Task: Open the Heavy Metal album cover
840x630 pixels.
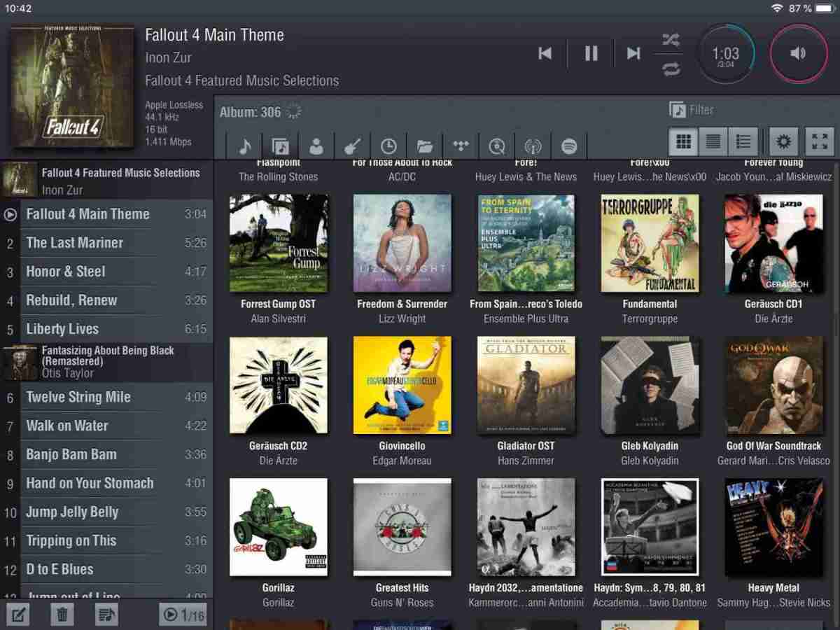Action: [x=773, y=527]
